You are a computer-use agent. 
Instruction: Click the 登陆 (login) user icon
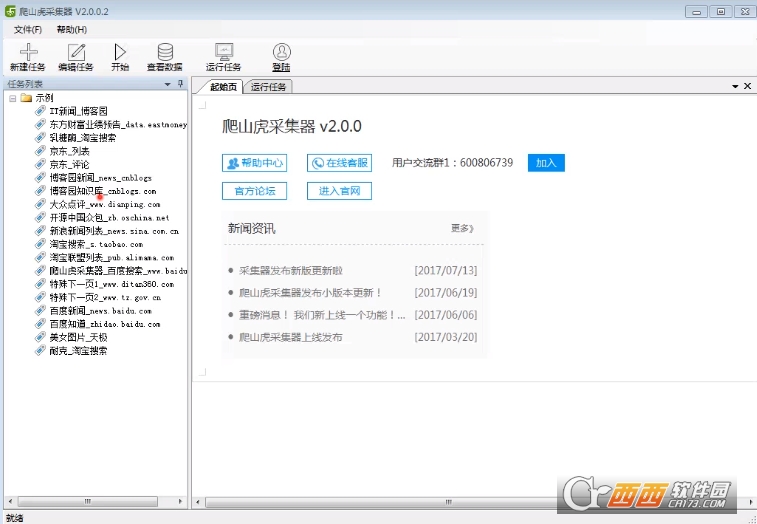tap(281, 52)
